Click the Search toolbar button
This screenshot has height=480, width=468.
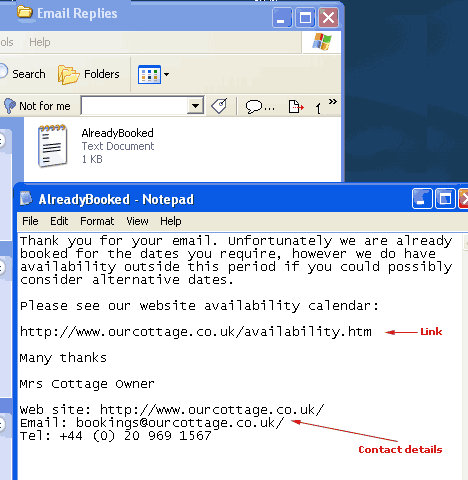(23, 74)
